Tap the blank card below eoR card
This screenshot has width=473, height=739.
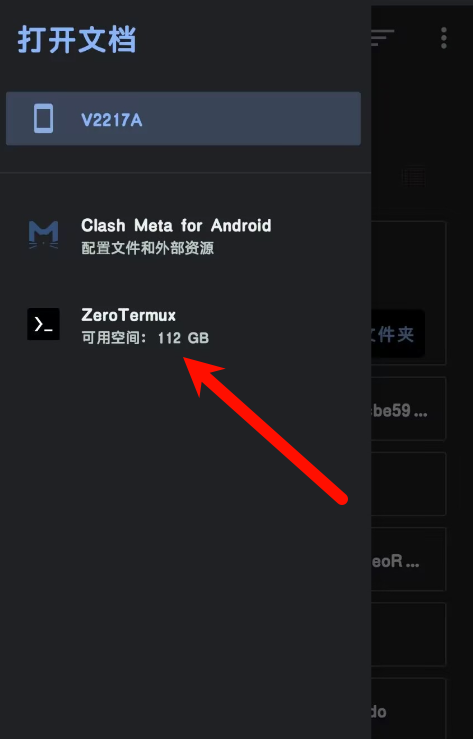[408, 634]
